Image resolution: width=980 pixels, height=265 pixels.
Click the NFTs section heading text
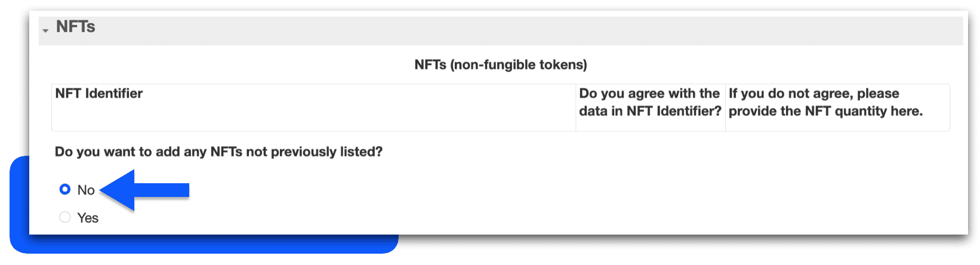(76, 27)
